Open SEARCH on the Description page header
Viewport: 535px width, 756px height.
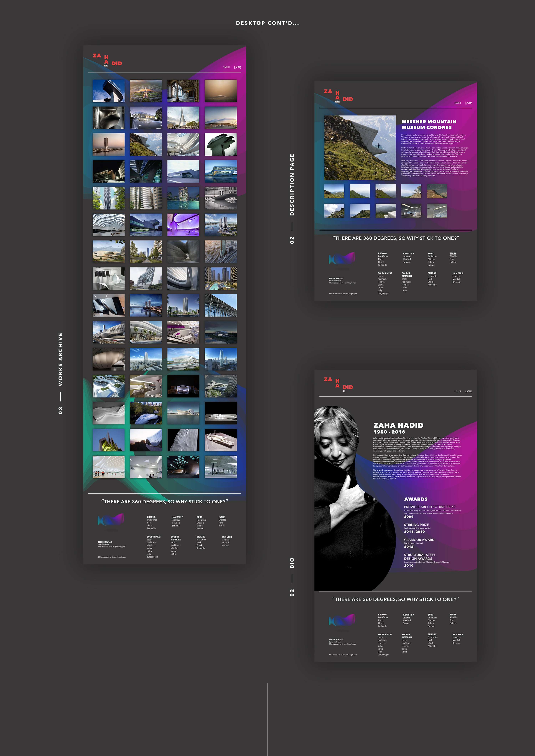tap(458, 103)
